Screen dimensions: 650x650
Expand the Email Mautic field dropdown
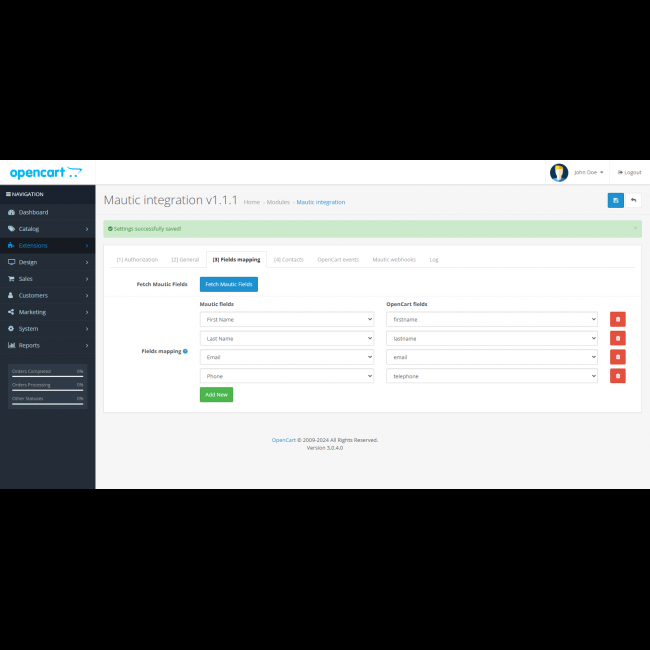(286, 357)
